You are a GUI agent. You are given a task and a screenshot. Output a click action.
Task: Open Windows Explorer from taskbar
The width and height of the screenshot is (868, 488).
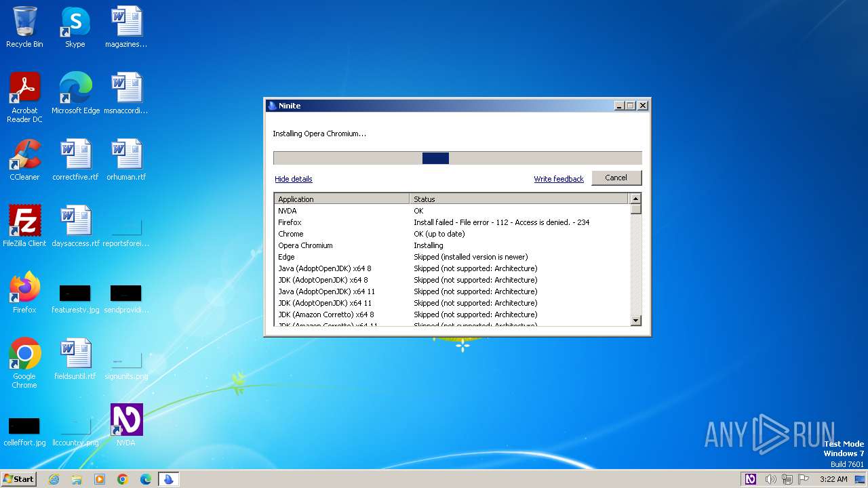pos(77,479)
